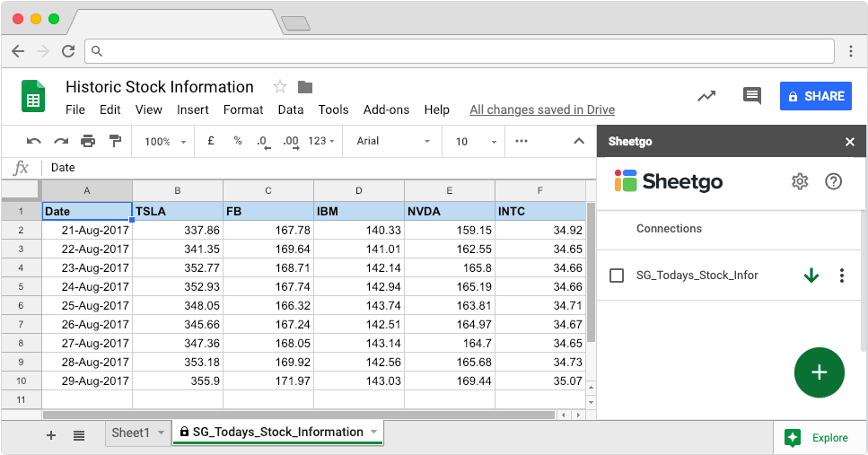Image resolution: width=868 pixels, height=455 pixels.
Task: Open the 123 number format dropdown
Action: pos(321,141)
